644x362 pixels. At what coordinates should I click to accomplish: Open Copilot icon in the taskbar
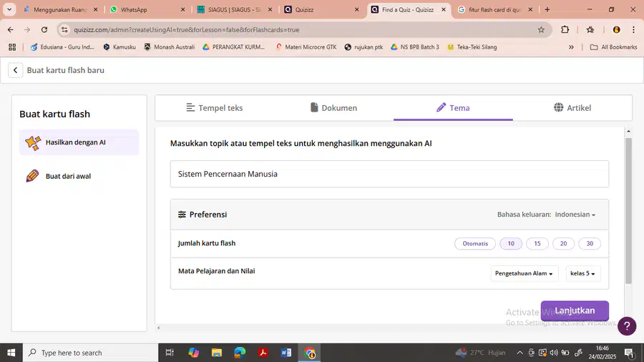pyautogui.click(x=193, y=353)
